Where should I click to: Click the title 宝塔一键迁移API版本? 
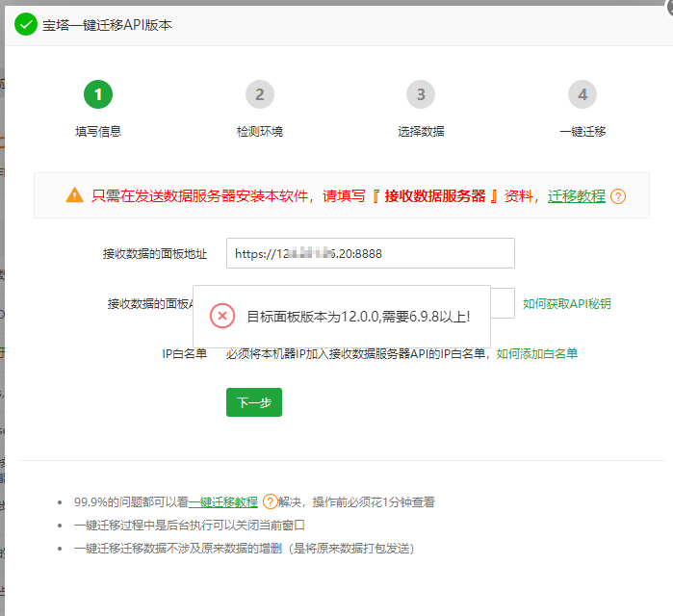107,25
